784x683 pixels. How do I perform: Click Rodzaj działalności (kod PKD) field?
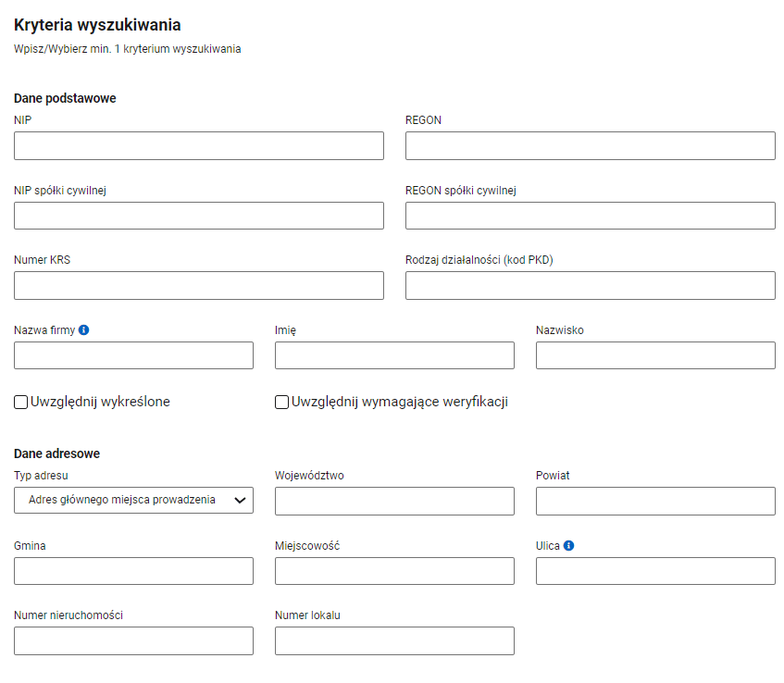590,286
